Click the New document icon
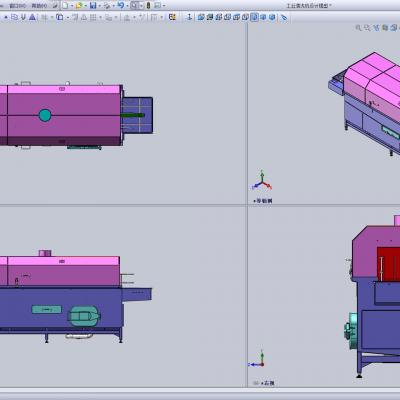Viewport: 400px width, 400px height. pos(65,6)
